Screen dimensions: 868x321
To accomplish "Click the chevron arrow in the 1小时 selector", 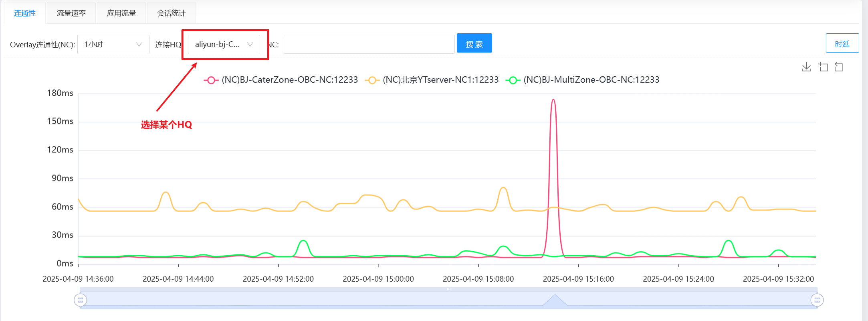I will point(139,45).
